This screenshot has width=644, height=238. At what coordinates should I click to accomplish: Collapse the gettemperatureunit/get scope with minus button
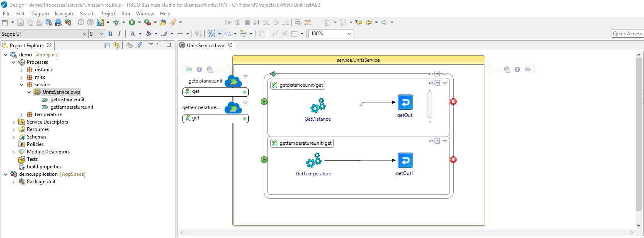(437, 141)
